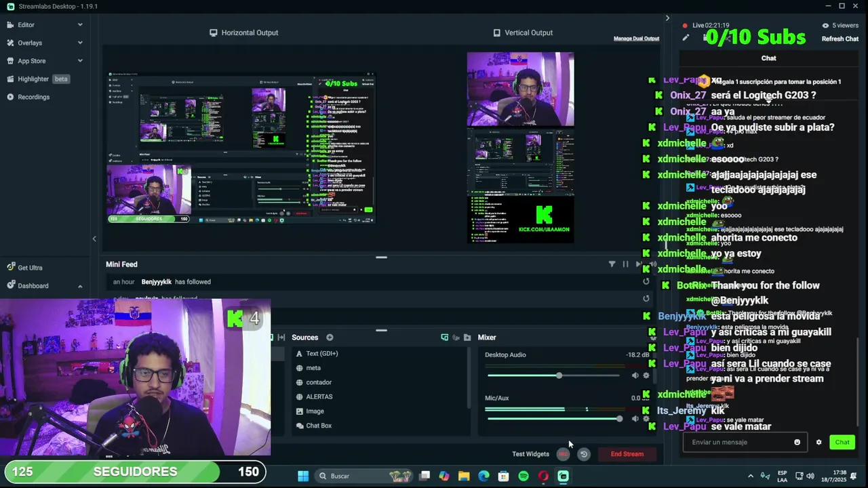Collapse the left panel with the arrow
The width and height of the screenshot is (868, 488).
click(94, 239)
